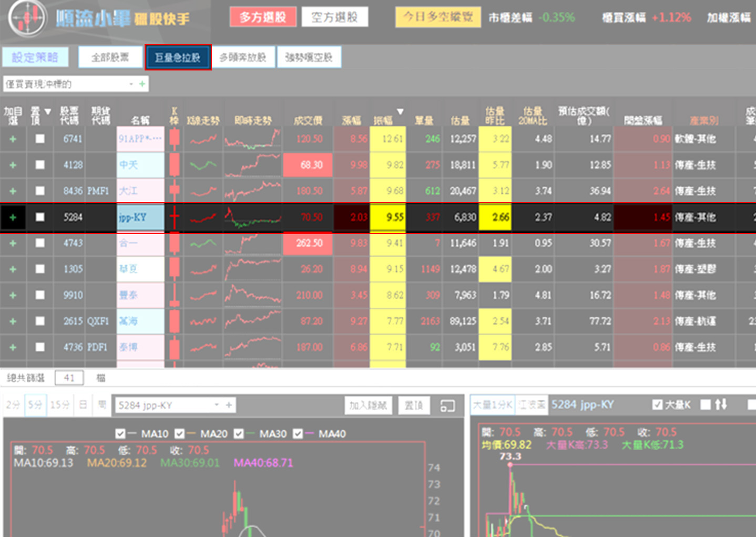Click the 振幅 column sort arrow

[x=400, y=112]
